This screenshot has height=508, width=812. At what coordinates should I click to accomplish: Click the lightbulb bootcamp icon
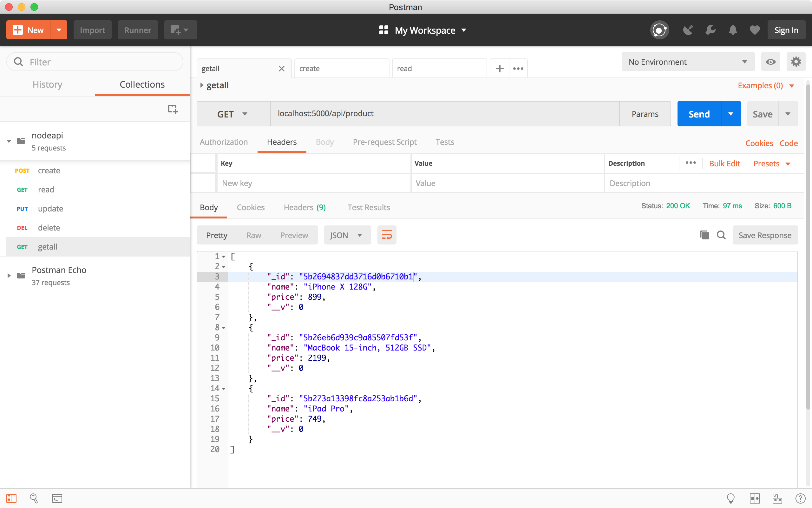[x=731, y=498]
